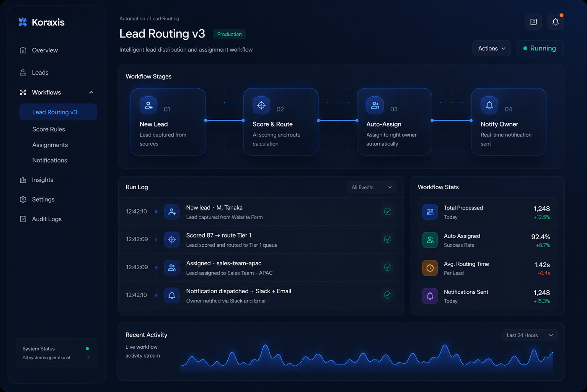Open the All Events filter dropdown
The width and height of the screenshot is (587, 392).
(x=371, y=187)
